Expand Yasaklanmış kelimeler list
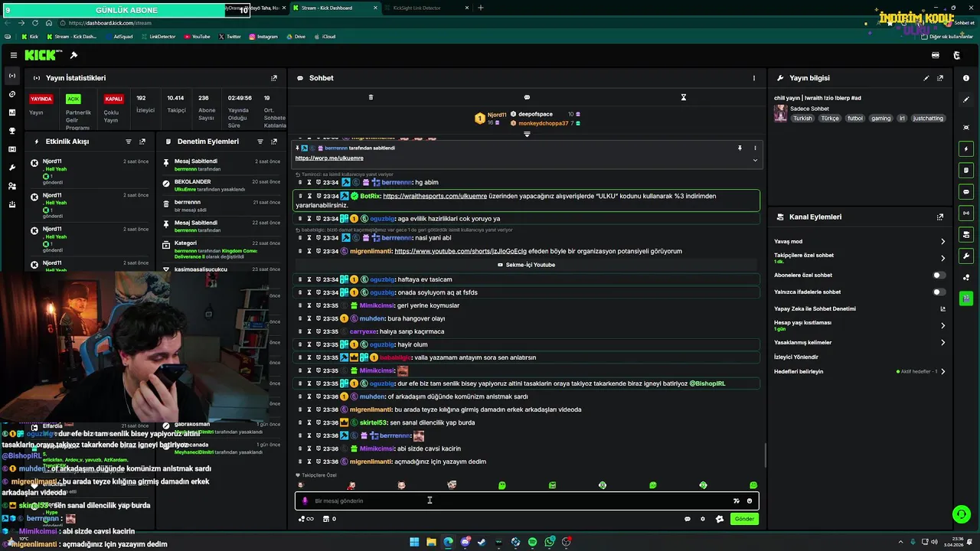 click(942, 343)
